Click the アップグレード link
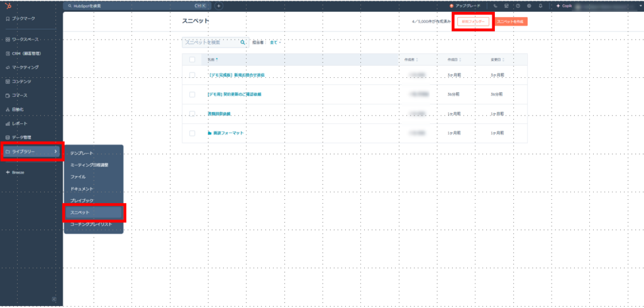This screenshot has height=308, width=644. click(x=468, y=6)
